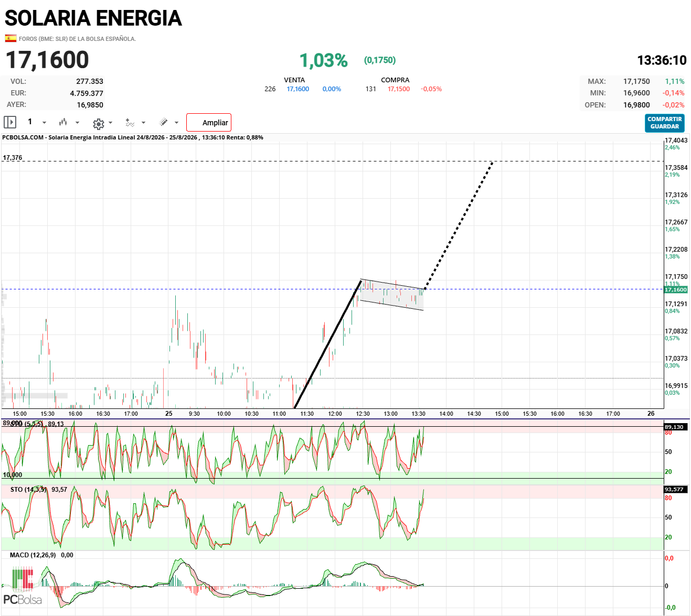
Task: Click the VOL value 277.353
Action: [x=90, y=81]
